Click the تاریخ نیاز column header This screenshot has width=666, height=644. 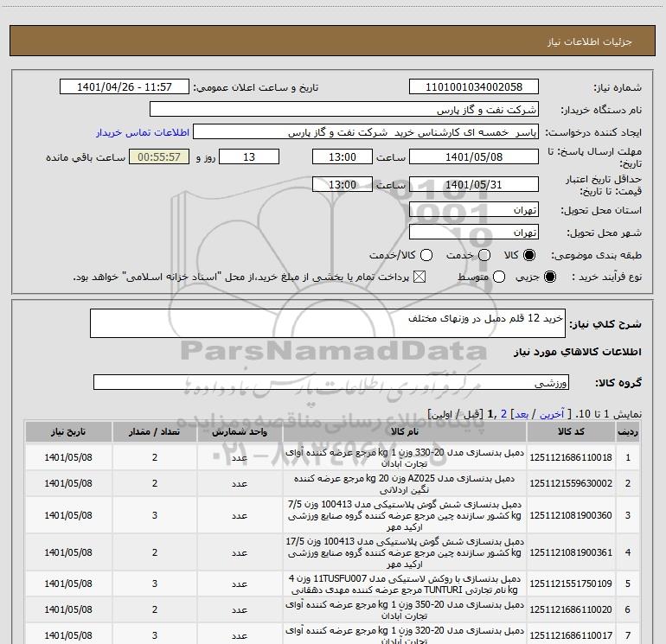click(68, 431)
